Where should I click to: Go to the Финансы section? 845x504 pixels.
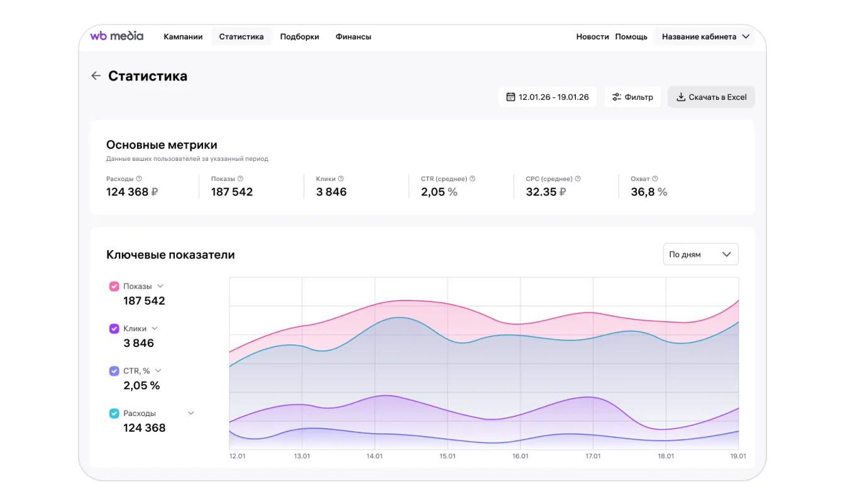(x=353, y=36)
